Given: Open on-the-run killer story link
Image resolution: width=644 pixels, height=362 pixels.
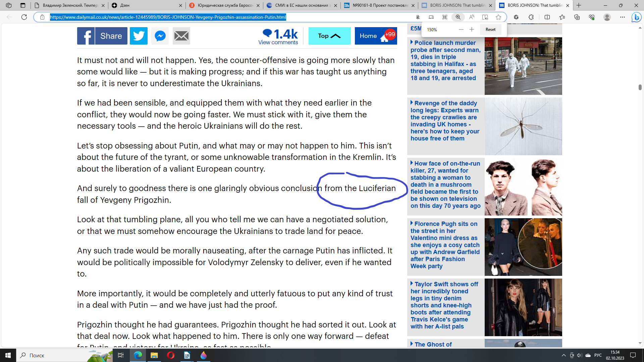Looking at the screenshot, I should click(445, 185).
